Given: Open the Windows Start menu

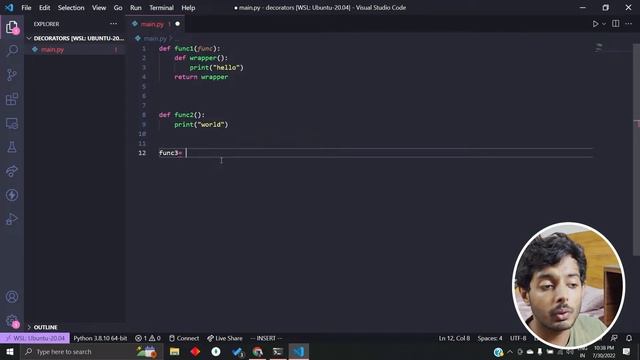Looking at the screenshot, I should click(x=10, y=352).
